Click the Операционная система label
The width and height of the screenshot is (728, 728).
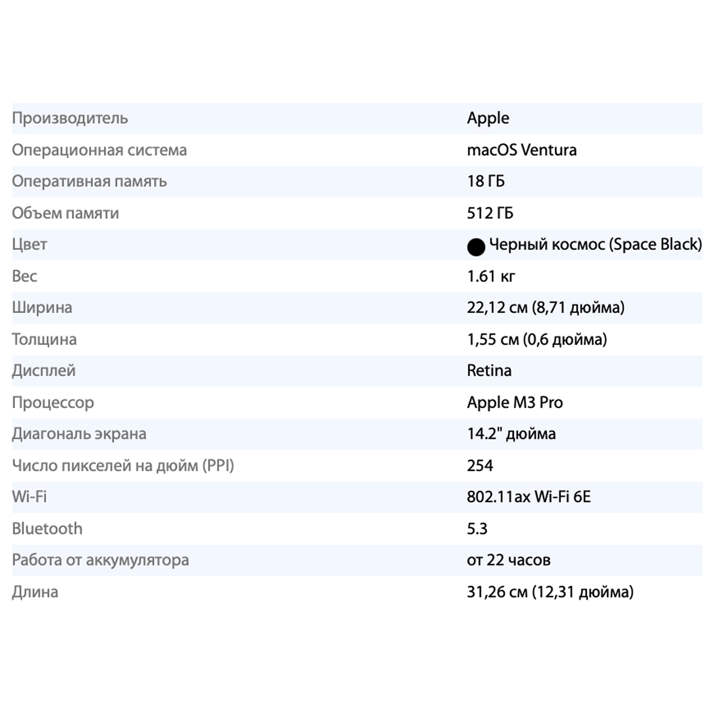pos(99,150)
